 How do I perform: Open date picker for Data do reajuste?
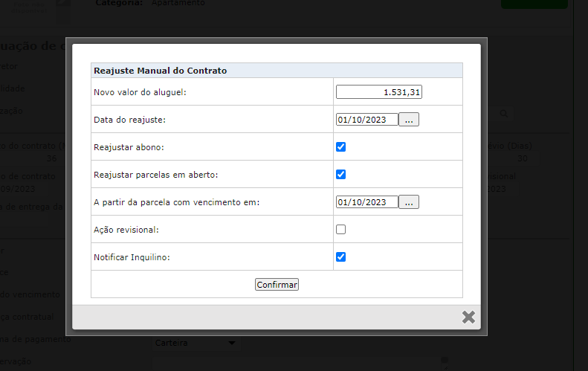point(408,119)
